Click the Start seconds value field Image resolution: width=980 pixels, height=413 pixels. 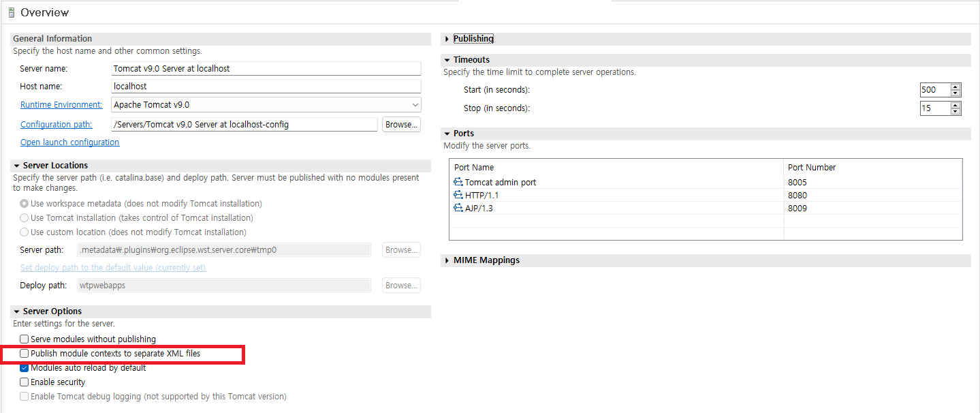(x=935, y=89)
